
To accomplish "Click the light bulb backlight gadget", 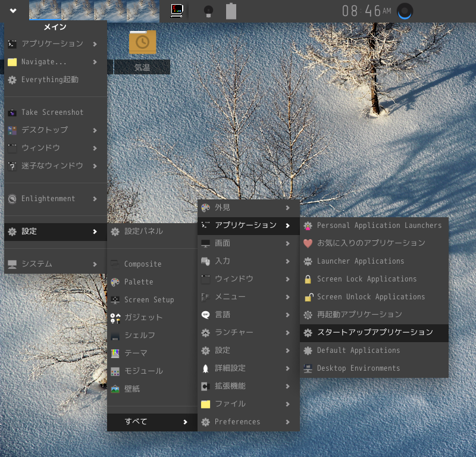I will [x=208, y=11].
